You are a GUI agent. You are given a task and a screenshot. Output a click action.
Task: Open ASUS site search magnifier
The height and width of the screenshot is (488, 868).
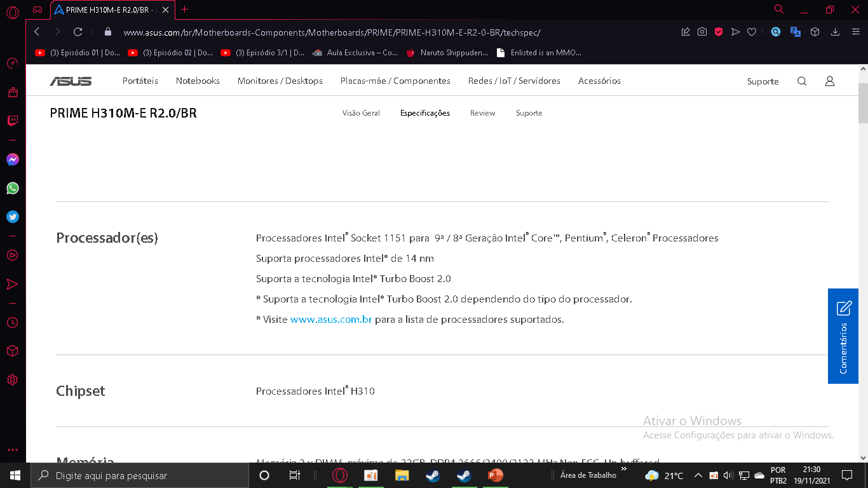click(802, 81)
